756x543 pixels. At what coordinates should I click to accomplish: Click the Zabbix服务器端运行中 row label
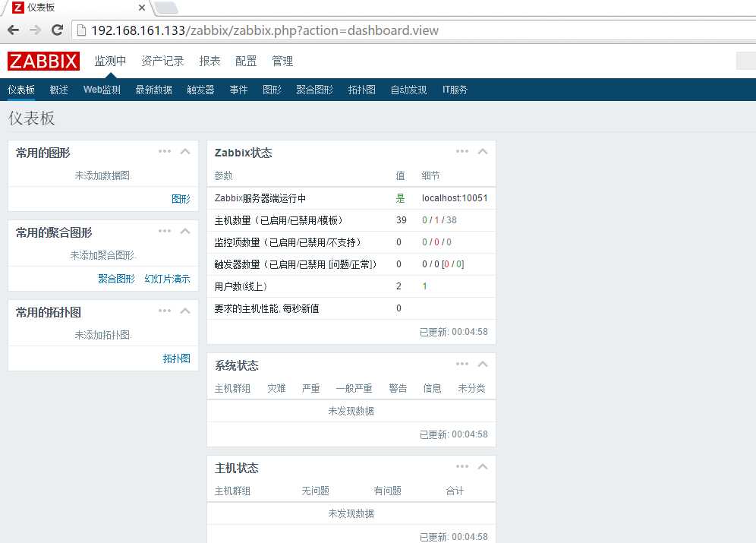[260, 198]
